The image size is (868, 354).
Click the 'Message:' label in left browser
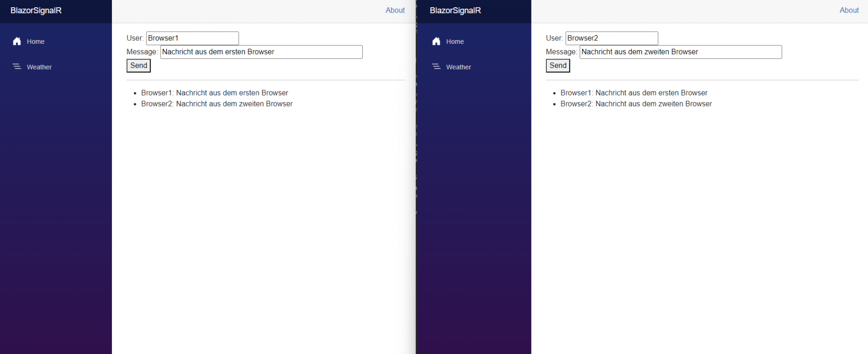tap(142, 52)
